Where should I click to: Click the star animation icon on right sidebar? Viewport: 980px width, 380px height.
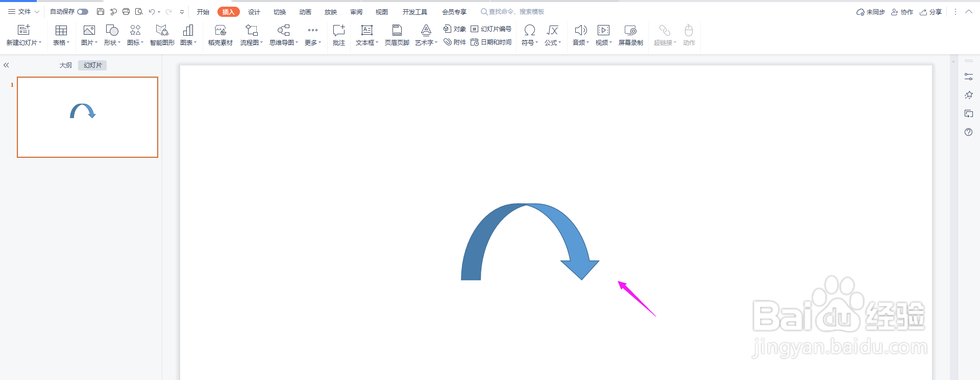(x=969, y=95)
